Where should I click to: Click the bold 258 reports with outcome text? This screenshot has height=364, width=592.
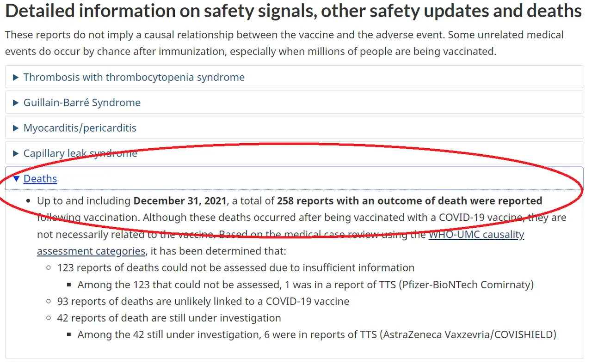[409, 201]
